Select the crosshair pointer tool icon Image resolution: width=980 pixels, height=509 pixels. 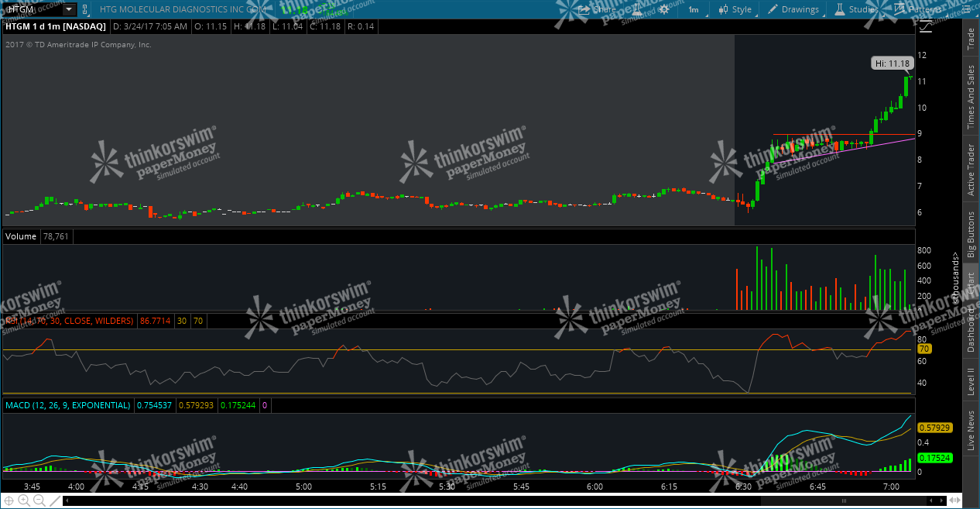(x=9, y=500)
